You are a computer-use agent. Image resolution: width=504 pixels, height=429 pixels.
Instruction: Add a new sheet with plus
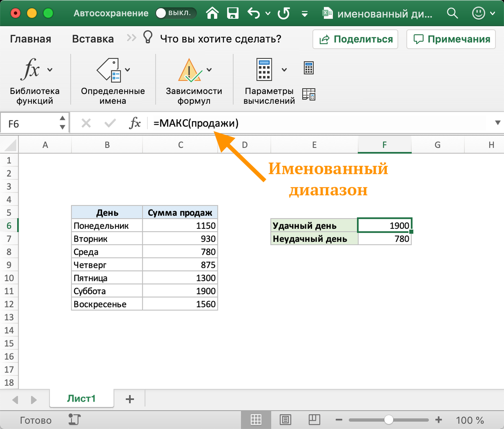(130, 399)
